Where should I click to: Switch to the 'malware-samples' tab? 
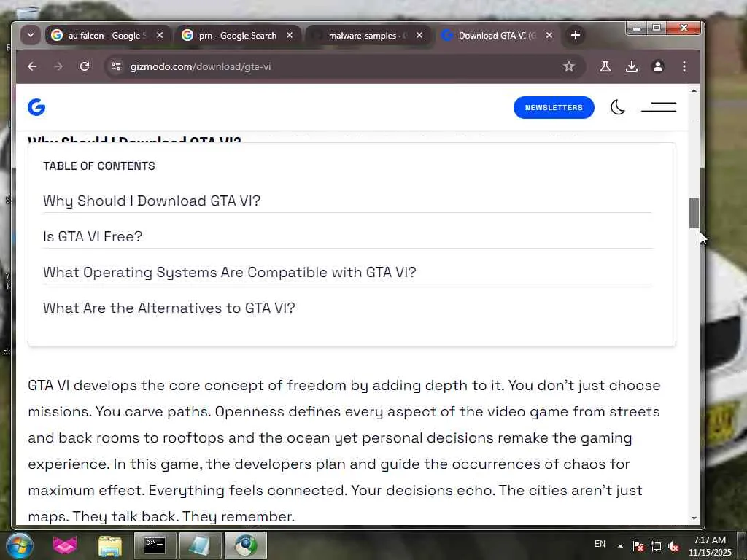coord(367,35)
